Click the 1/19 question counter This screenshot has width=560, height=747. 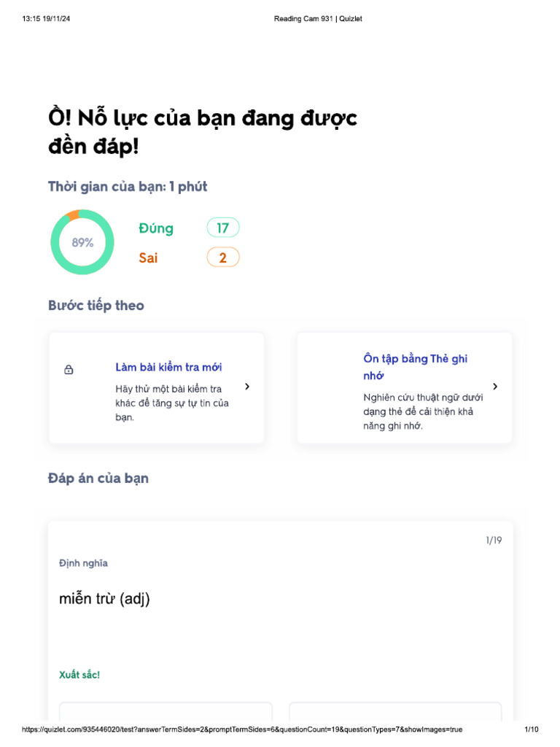494,541
